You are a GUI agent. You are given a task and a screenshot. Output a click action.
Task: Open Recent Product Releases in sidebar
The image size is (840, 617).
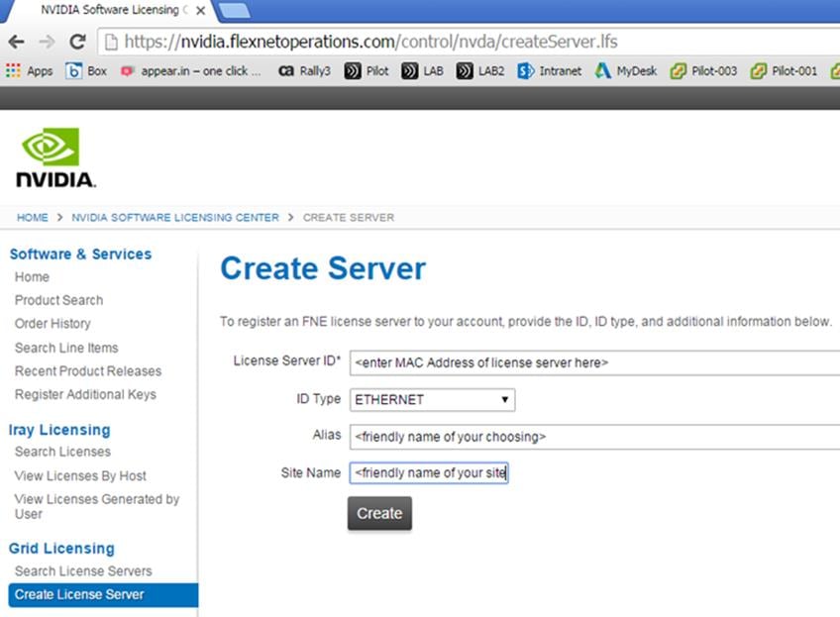click(88, 371)
